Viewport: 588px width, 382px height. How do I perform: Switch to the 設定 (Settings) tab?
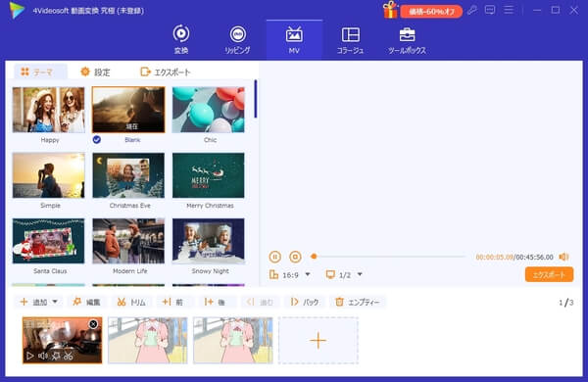95,72
